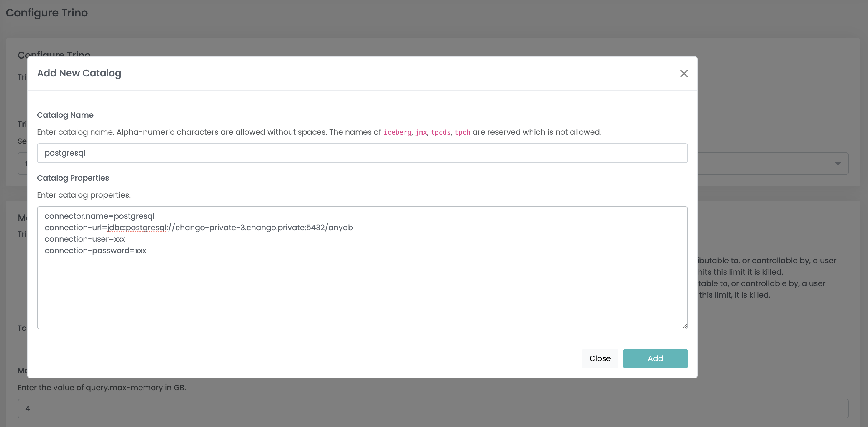Click the 'connection-user=xxx' line
The image size is (868, 427).
(x=85, y=239)
